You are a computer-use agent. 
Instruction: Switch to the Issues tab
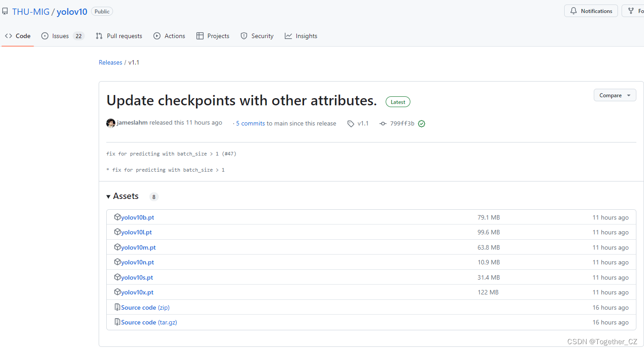pyautogui.click(x=62, y=36)
